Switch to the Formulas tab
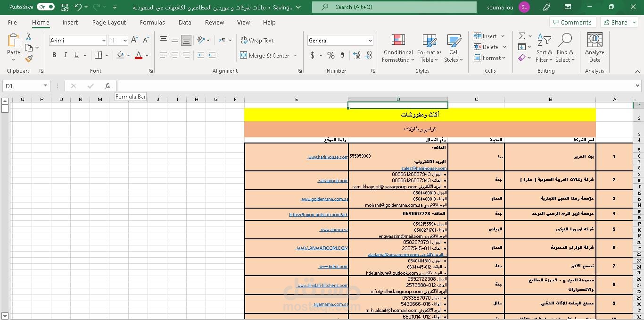This screenshot has height=320, width=644. click(152, 22)
